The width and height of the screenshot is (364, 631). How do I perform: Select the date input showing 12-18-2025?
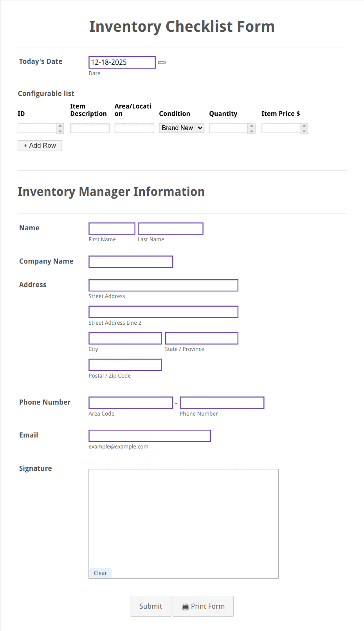click(121, 62)
